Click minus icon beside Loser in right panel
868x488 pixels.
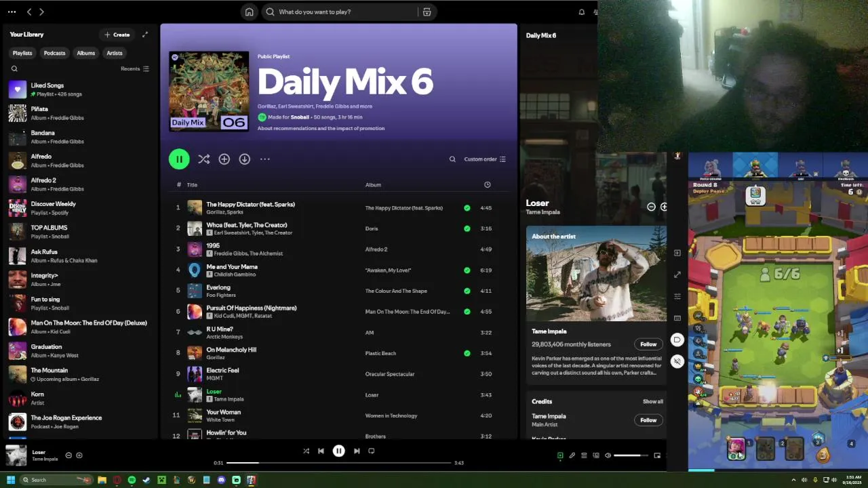pos(651,207)
